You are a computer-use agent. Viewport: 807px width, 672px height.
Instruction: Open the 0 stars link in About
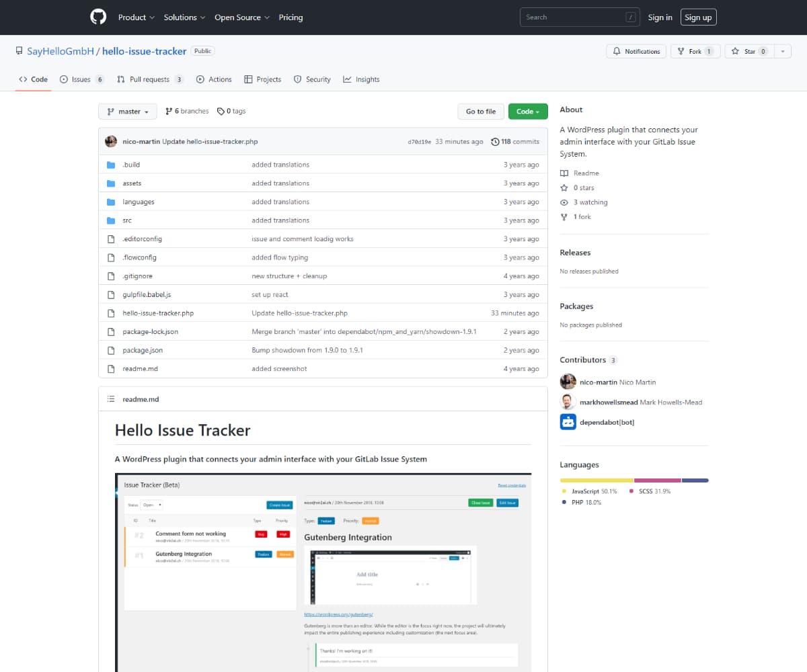point(578,188)
